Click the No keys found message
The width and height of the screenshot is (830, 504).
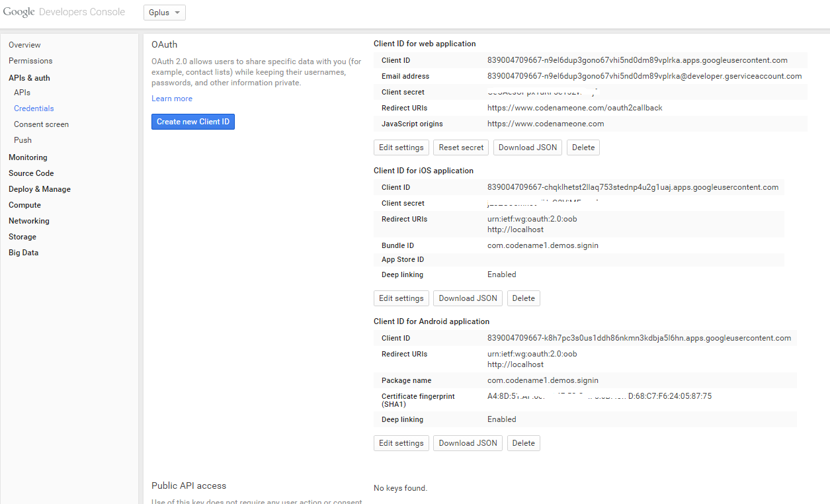click(x=401, y=488)
